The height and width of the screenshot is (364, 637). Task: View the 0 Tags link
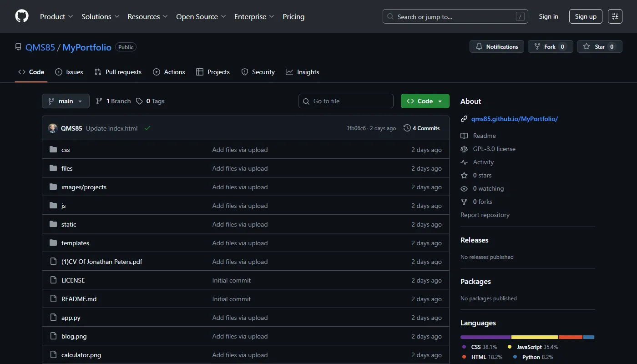150,101
